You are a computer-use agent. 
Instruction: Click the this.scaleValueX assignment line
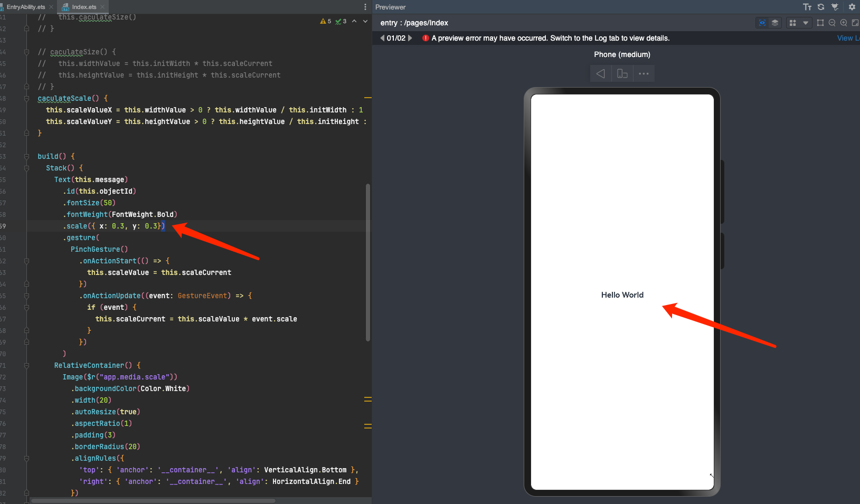pyautogui.click(x=204, y=110)
